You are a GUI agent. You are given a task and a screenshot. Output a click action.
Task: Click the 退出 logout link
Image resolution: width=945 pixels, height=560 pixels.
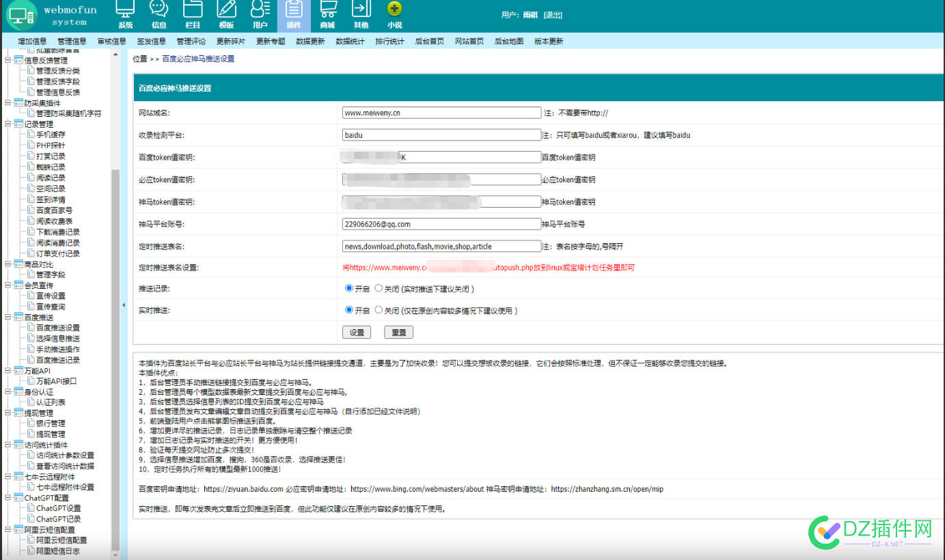[553, 15]
